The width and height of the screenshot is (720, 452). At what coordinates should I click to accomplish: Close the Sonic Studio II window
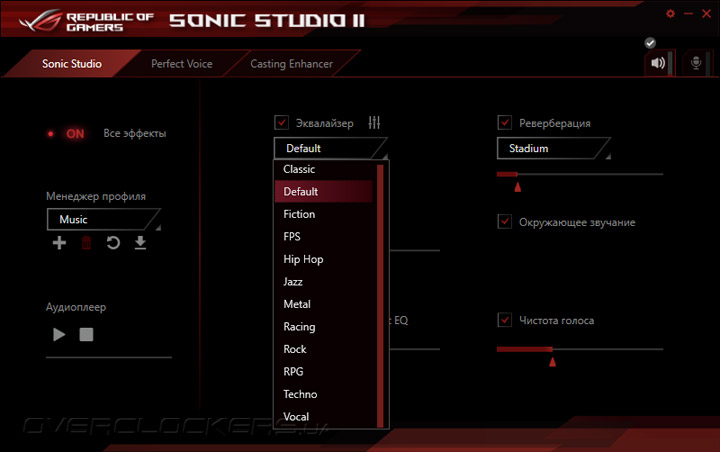tap(707, 14)
